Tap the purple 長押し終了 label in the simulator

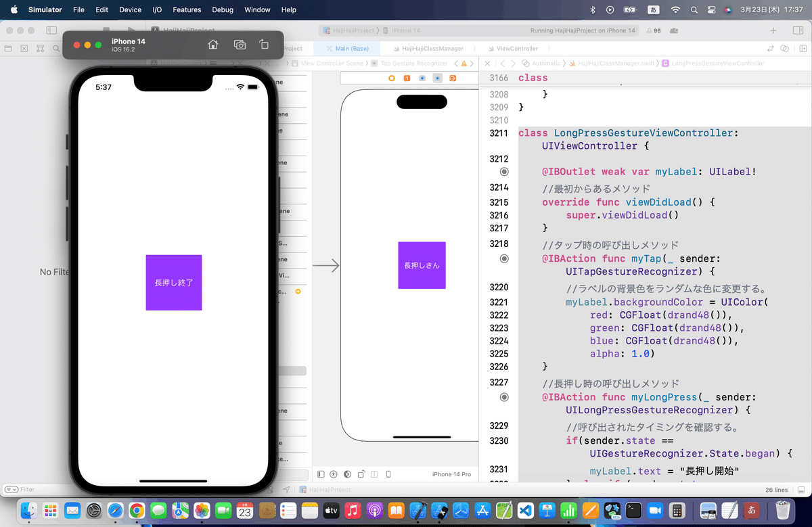click(x=174, y=283)
